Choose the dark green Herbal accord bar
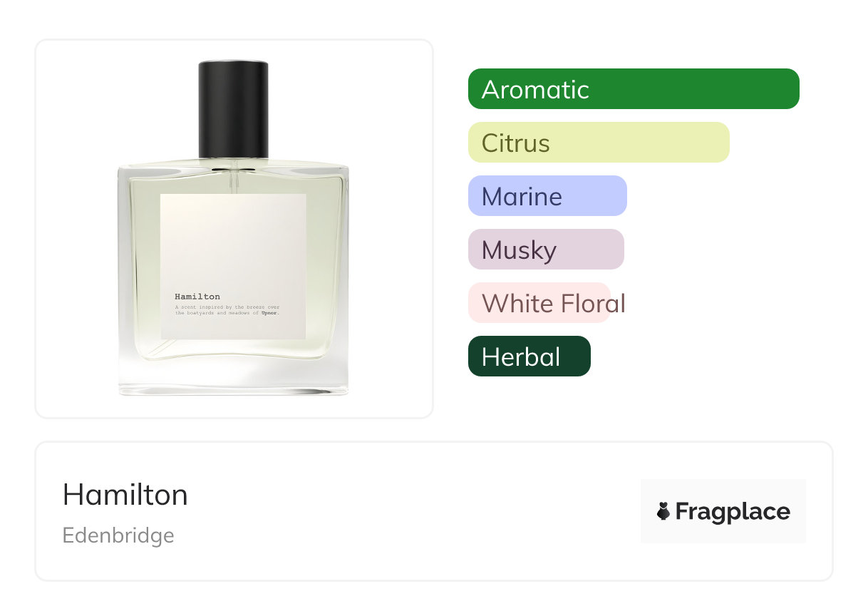Viewport: 868px width, 616px height. pos(529,356)
